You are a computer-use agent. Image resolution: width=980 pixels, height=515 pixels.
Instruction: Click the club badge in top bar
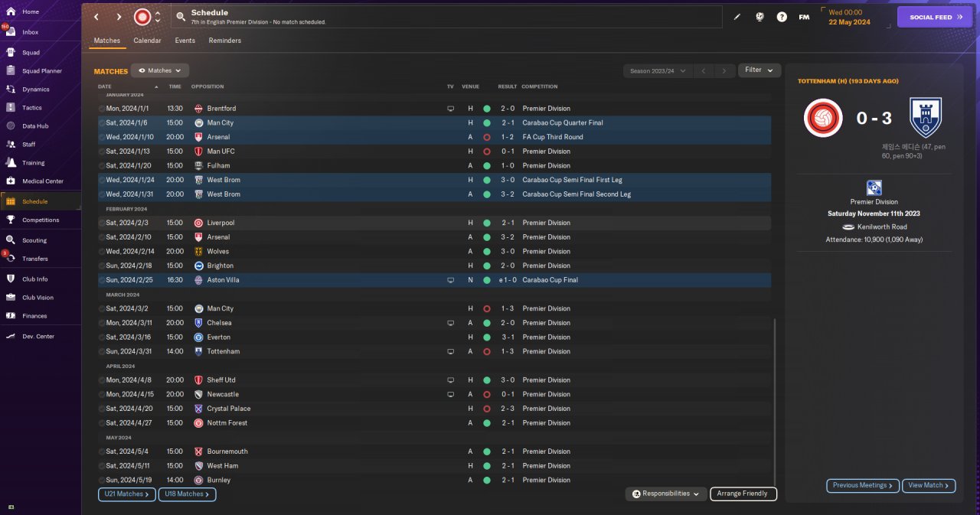(142, 17)
